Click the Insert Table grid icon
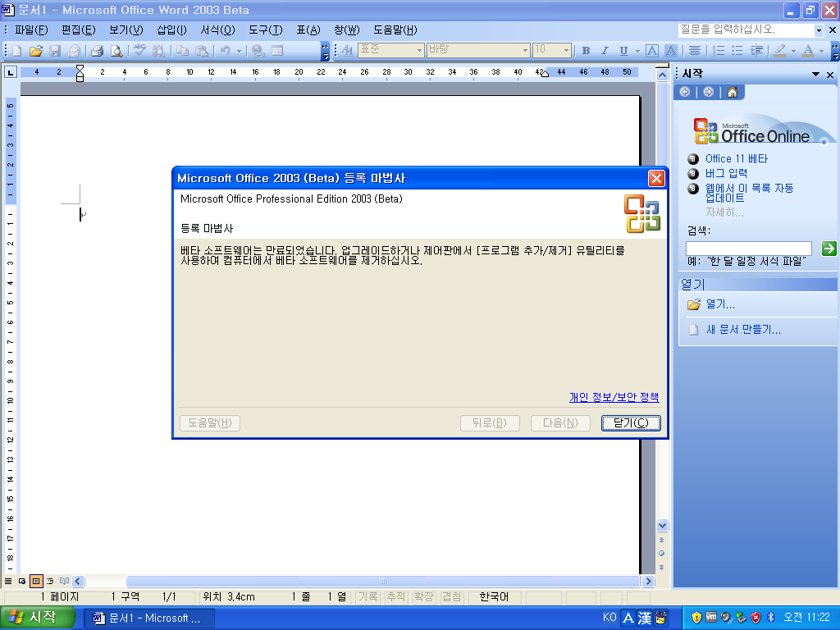This screenshot has height=630, width=840. click(x=277, y=51)
